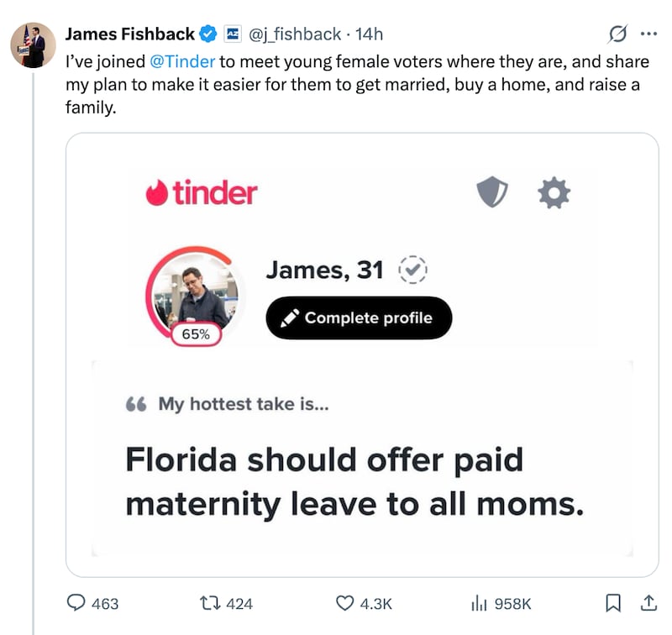
Task: Reply to James Fishback's post
Action: 77,603
